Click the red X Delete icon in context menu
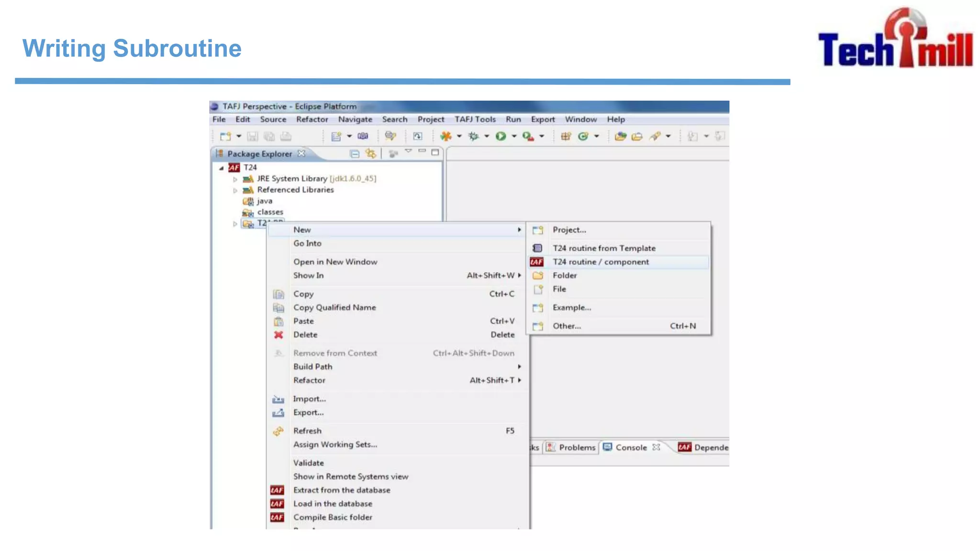Image resolution: width=980 pixels, height=551 pixels. pos(278,335)
